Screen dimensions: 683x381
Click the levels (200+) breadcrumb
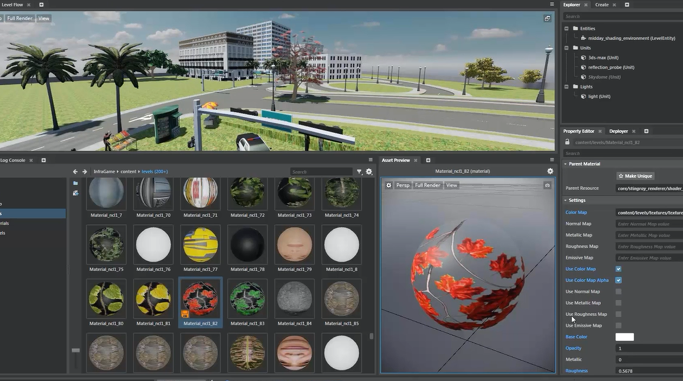[x=155, y=172]
